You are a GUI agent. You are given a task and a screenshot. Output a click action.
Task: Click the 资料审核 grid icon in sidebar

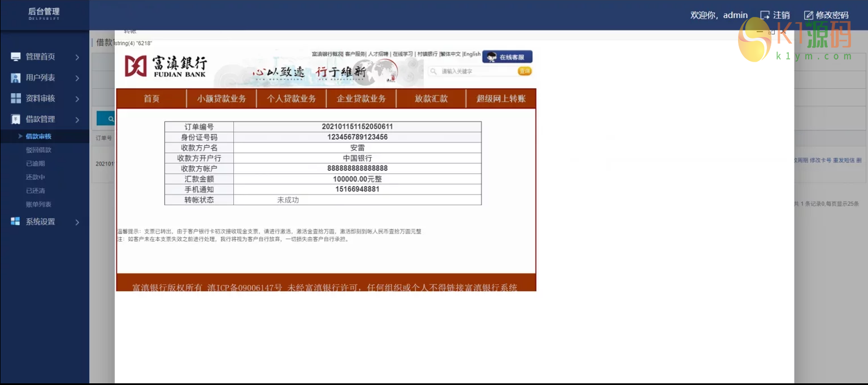(16, 98)
